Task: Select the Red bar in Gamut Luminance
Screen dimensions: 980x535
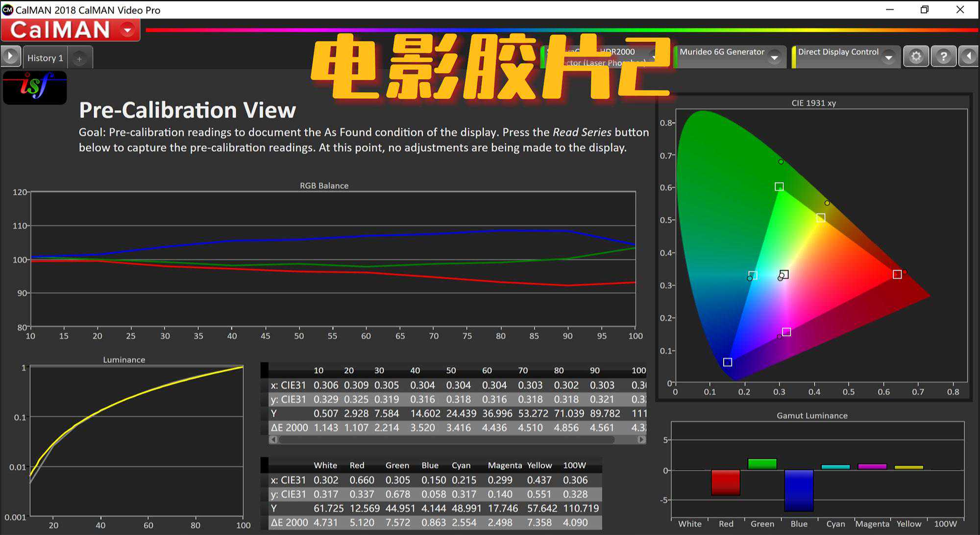Action: [726, 483]
